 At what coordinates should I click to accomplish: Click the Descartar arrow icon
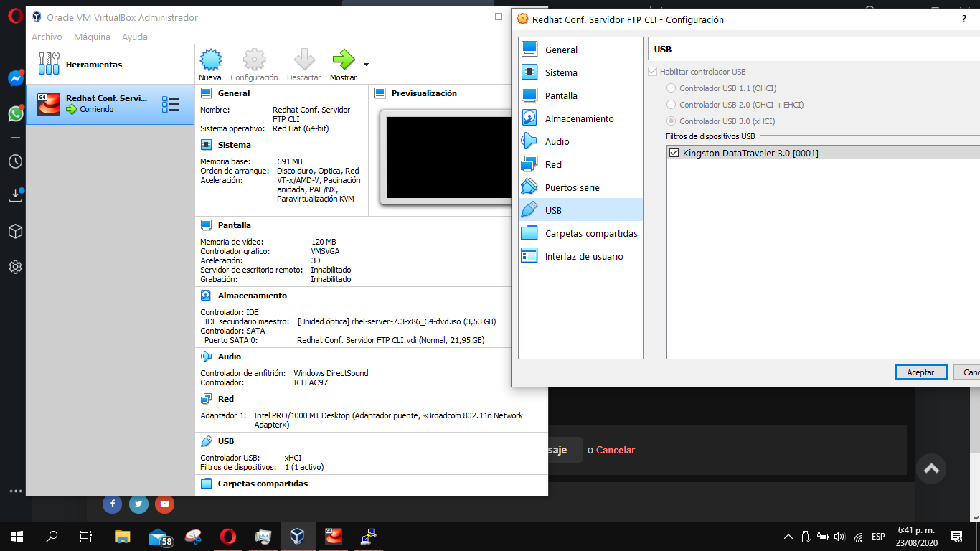(304, 60)
